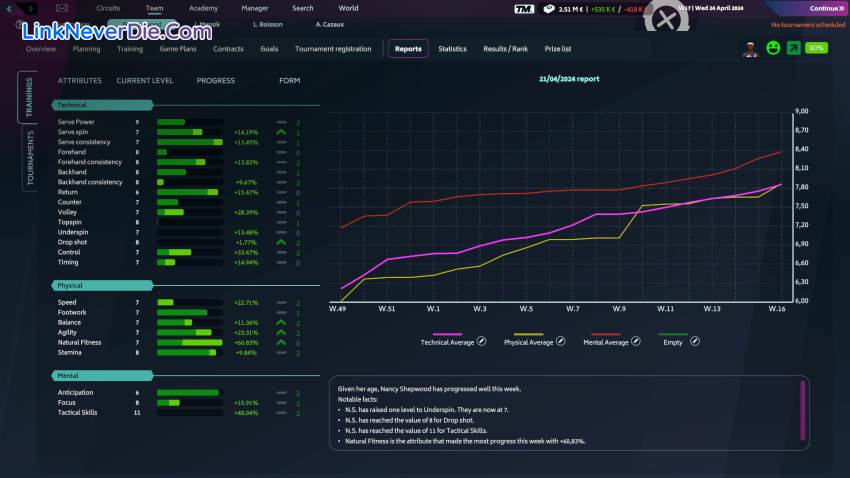
Task: Select the Trainings vertical tab
Action: 29,97
